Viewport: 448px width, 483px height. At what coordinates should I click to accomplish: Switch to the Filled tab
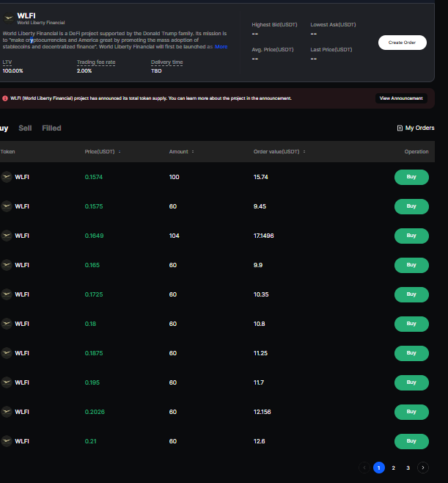(51, 128)
